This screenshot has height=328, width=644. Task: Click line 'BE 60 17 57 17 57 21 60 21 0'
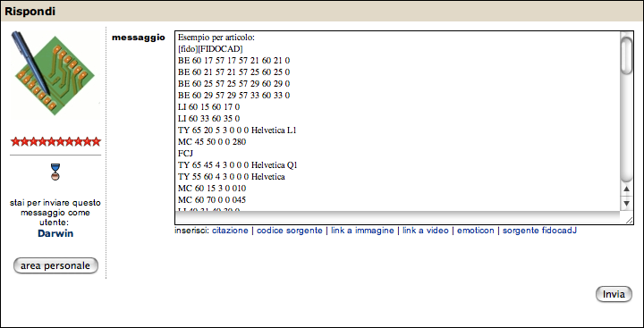[x=234, y=61]
